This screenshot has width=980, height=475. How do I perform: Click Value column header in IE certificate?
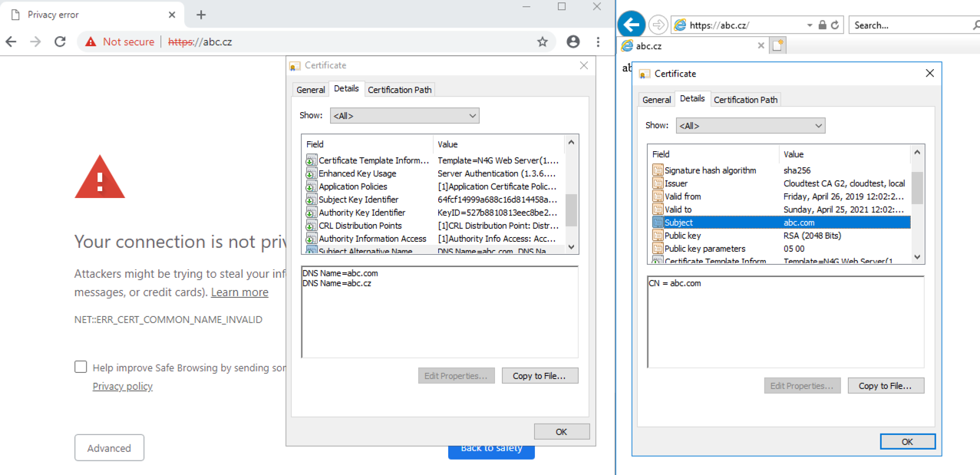pyautogui.click(x=845, y=154)
